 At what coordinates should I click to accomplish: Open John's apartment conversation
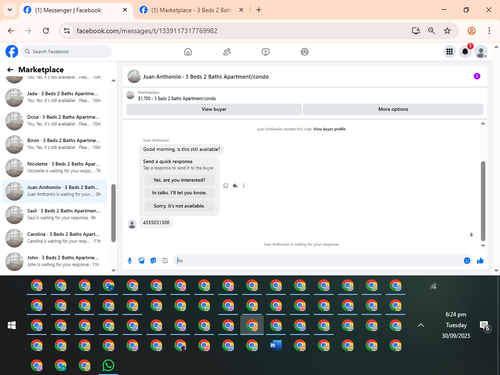(55, 261)
